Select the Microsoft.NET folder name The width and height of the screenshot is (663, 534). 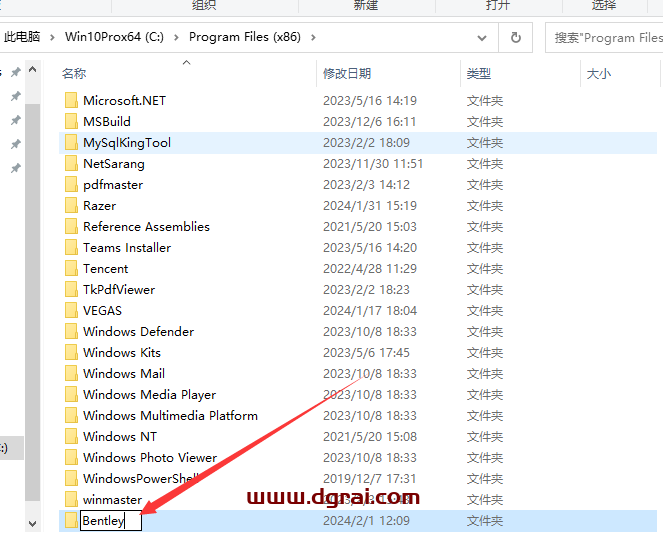tap(124, 100)
